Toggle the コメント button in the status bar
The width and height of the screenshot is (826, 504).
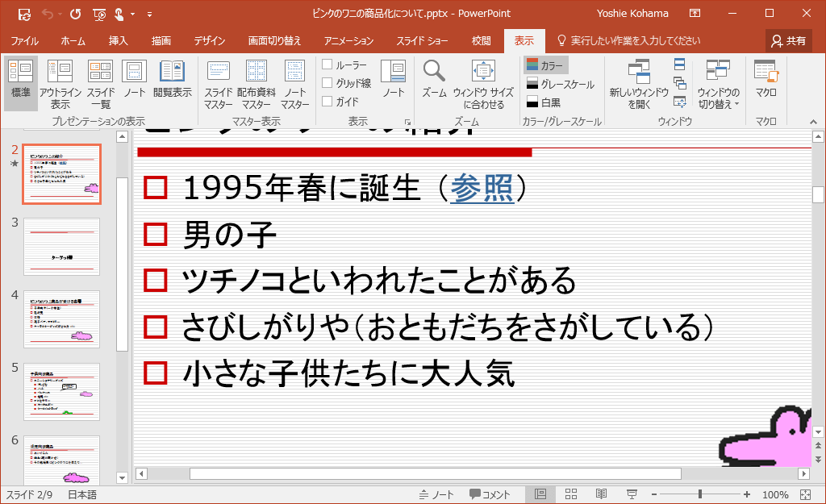(x=490, y=494)
